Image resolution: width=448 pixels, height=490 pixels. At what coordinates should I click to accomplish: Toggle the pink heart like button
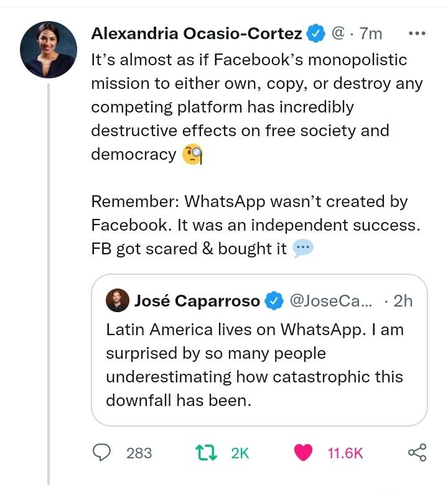[303, 453]
